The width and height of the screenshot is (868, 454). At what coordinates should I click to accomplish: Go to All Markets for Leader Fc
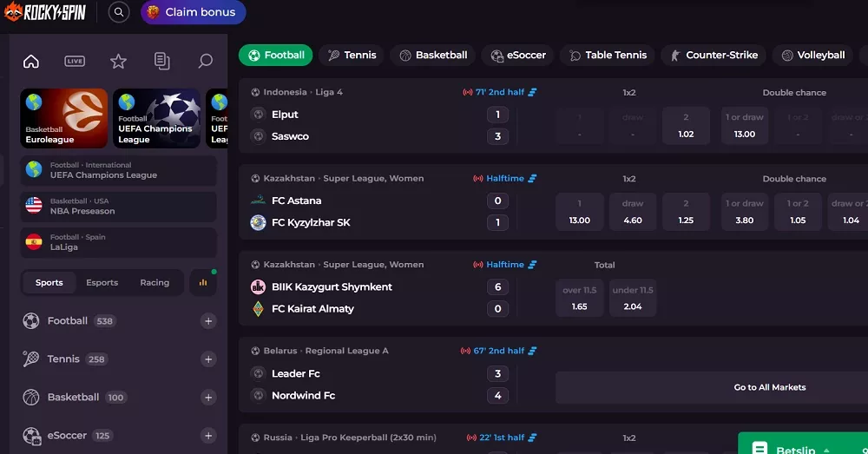pyautogui.click(x=769, y=387)
